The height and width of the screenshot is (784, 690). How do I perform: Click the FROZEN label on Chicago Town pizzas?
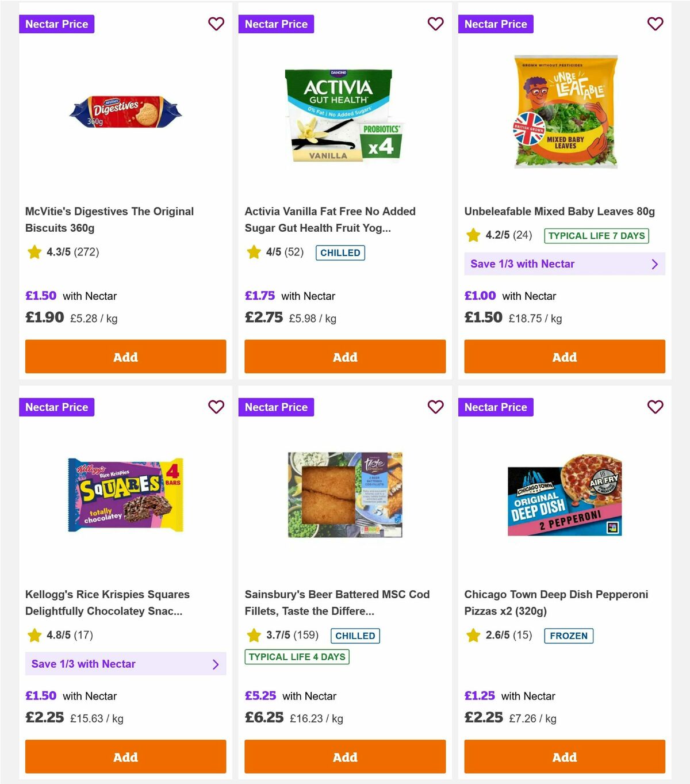(569, 636)
